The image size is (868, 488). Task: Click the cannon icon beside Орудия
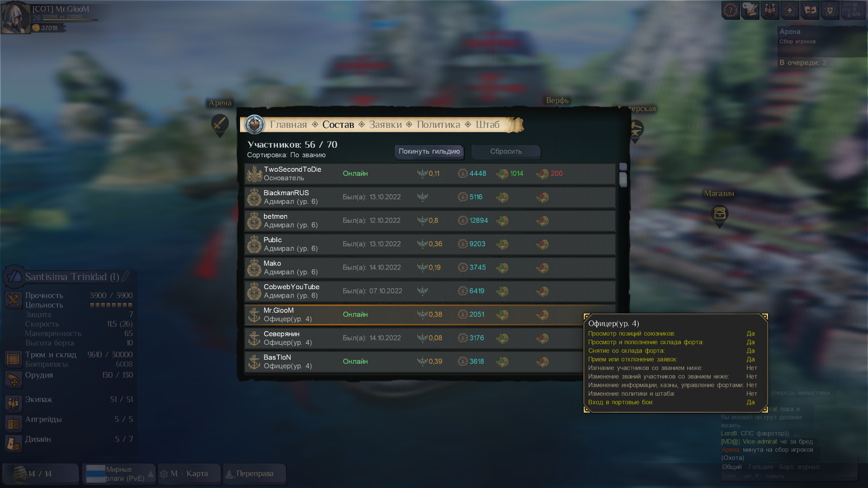[x=13, y=379]
